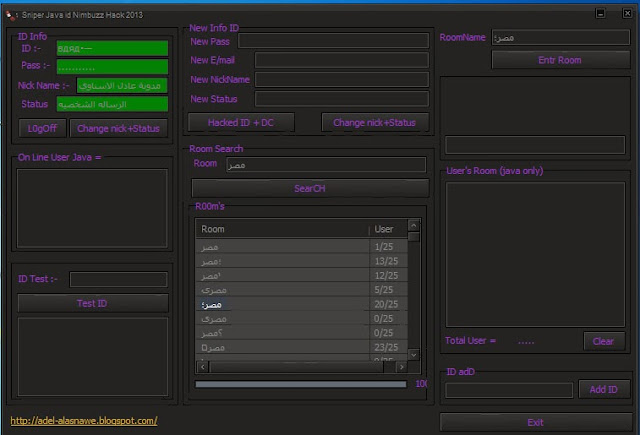Click the Nick Name green field
The height and width of the screenshot is (435, 640).
point(122,86)
